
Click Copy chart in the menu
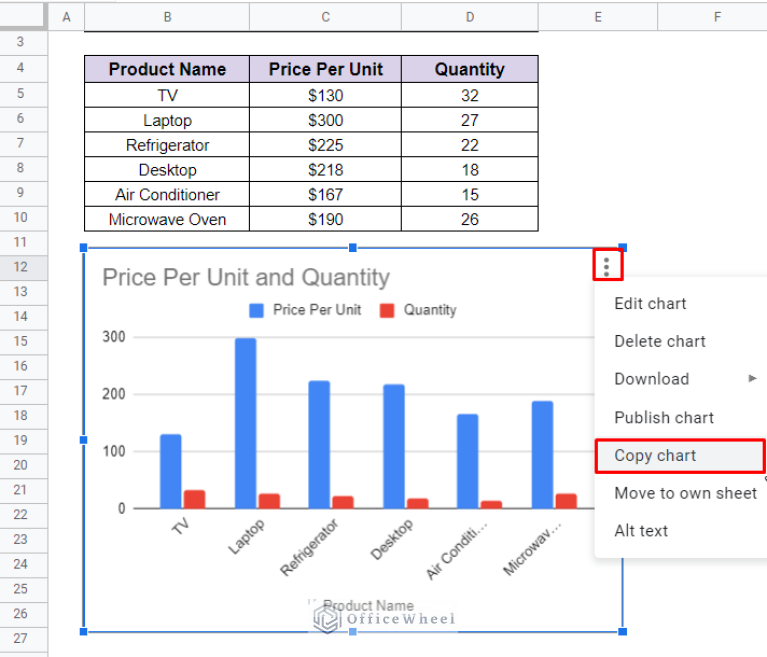680,455
